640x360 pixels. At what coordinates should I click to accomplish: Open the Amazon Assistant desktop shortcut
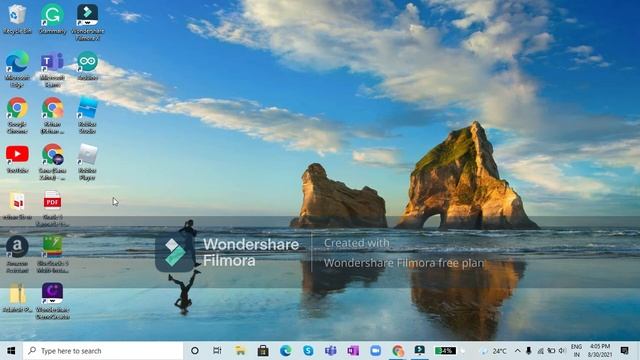[17, 254]
